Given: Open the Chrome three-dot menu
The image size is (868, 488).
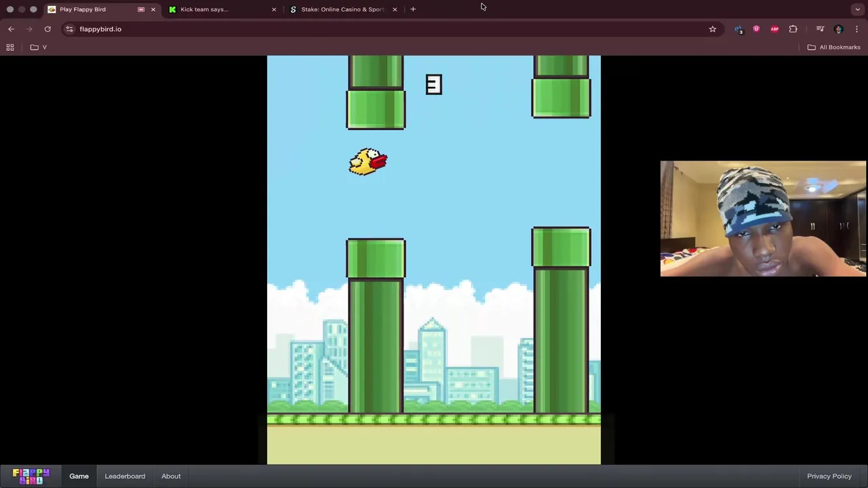Looking at the screenshot, I should (x=856, y=29).
